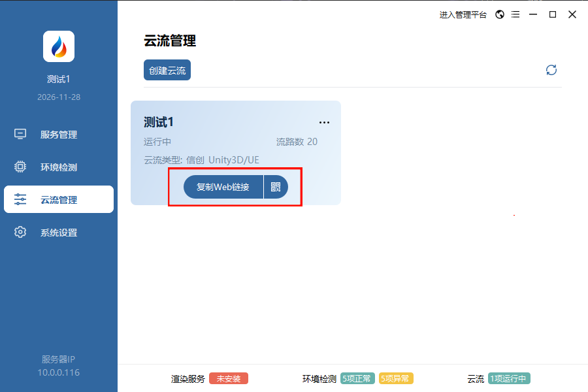Image resolution: width=588 pixels, height=392 pixels.
Task: Minimize the window
Action: (533, 14)
